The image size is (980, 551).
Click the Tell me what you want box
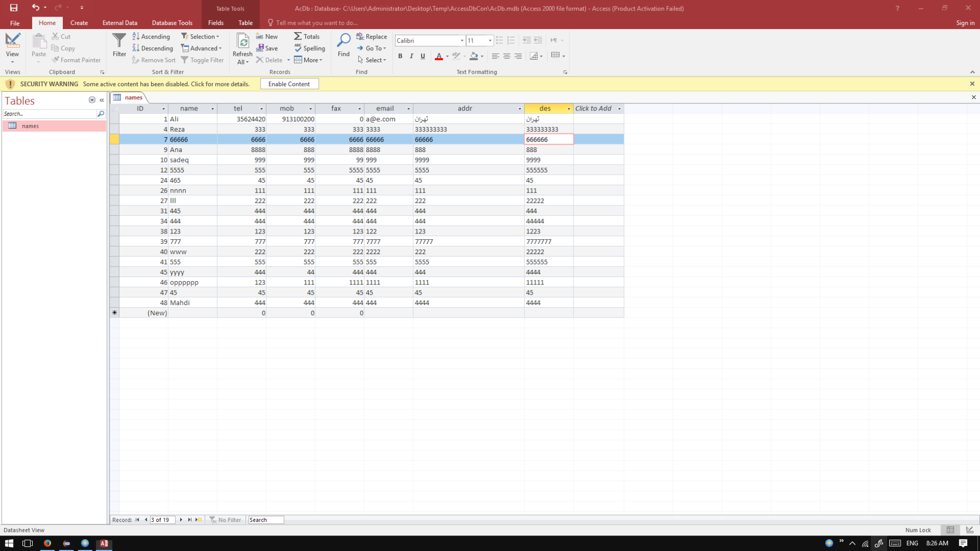[x=317, y=23]
